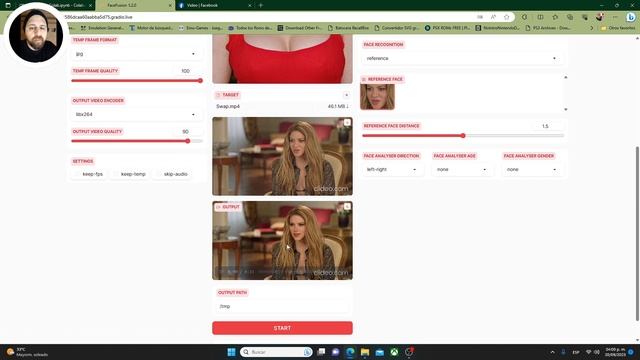Click the target video corner icon

[x=347, y=122]
